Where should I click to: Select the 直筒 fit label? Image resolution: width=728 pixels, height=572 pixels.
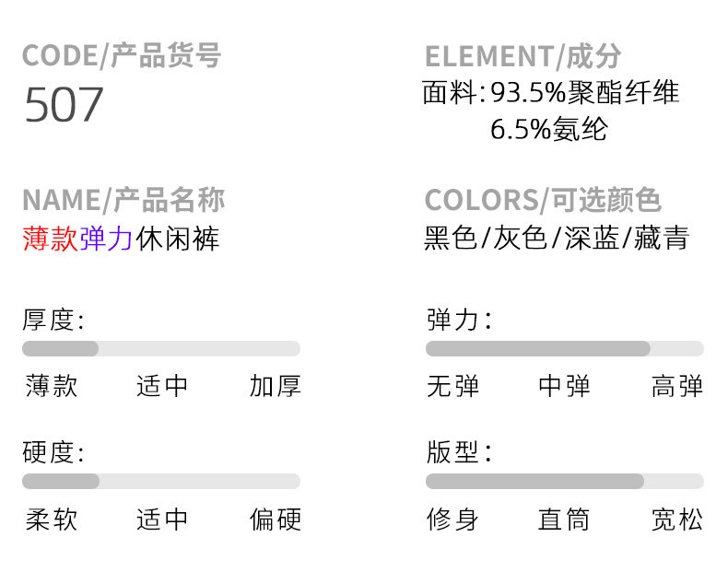(x=564, y=519)
